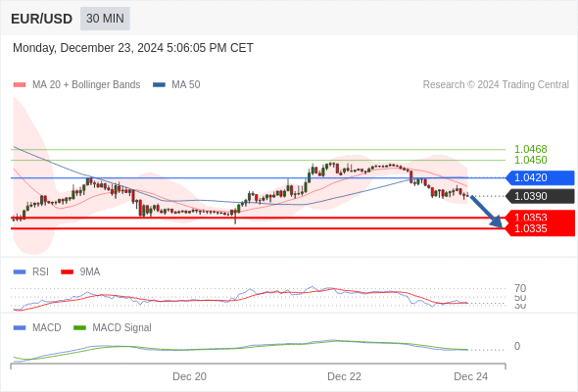578x392 pixels.
Task: Toggle the MACD Signal legend entry
Action: tap(113, 327)
